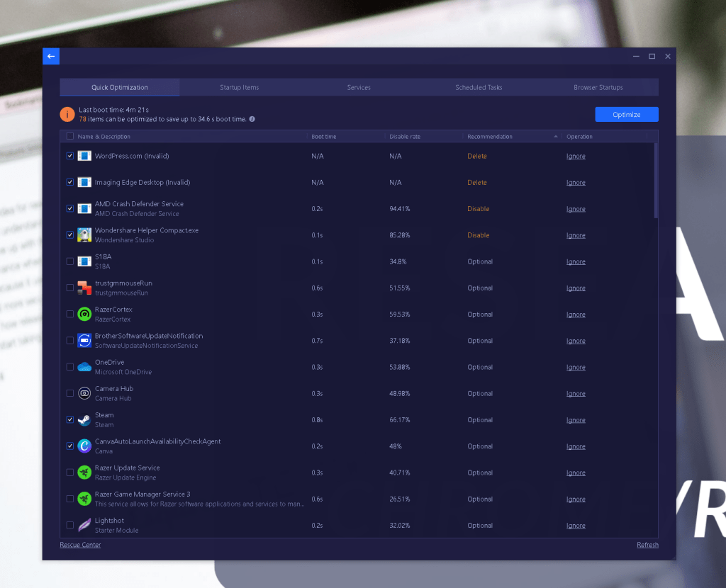Click the Delete recommendation for WordPress.com
This screenshot has height=588, width=726.
coord(477,156)
